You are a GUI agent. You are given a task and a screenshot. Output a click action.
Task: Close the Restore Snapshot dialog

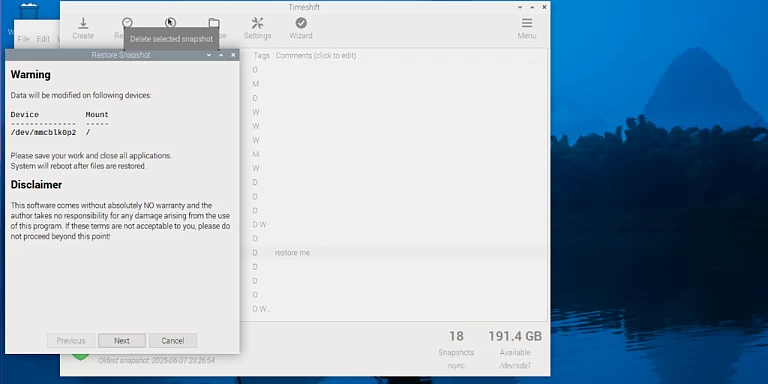(x=233, y=55)
